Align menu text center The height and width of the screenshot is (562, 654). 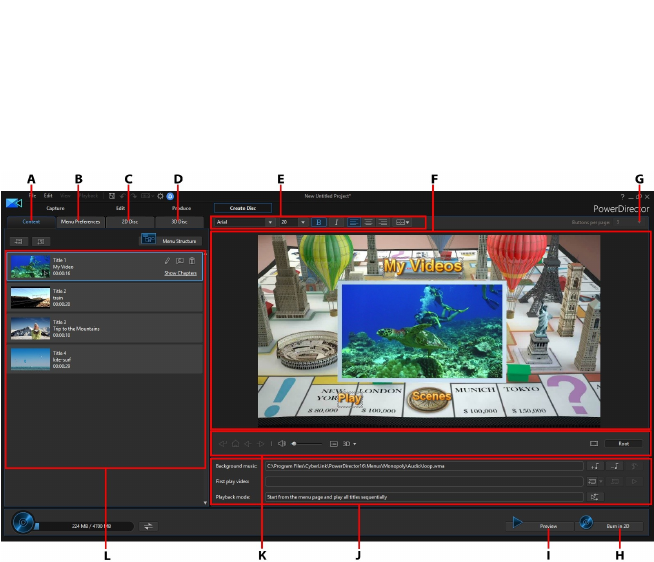[x=368, y=222]
